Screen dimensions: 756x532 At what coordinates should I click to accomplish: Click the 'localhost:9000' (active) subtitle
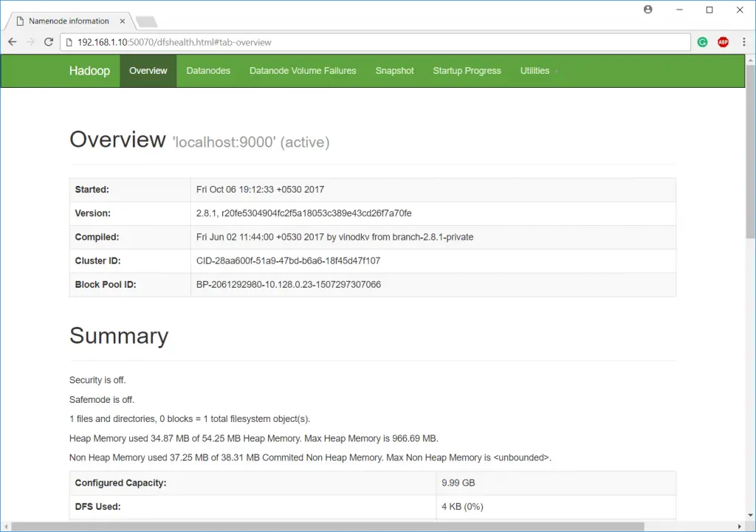pos(251,142)
